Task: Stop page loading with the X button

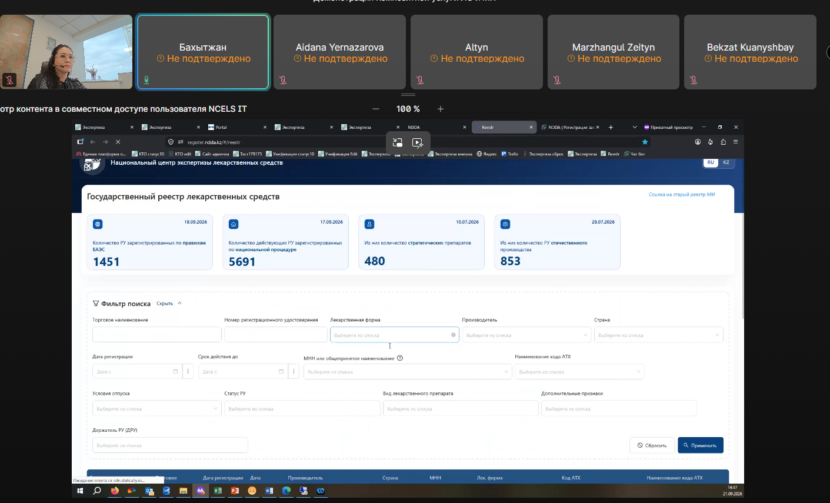Action: [118, 142]
